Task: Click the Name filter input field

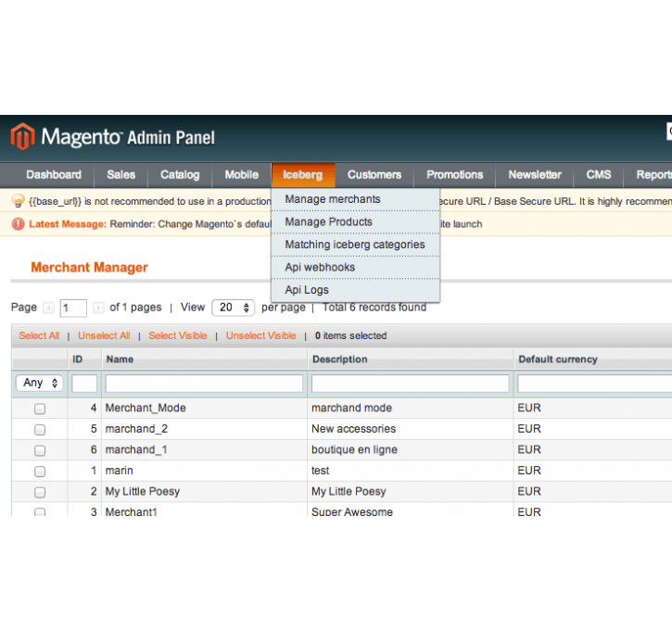Action: point(204,384)
